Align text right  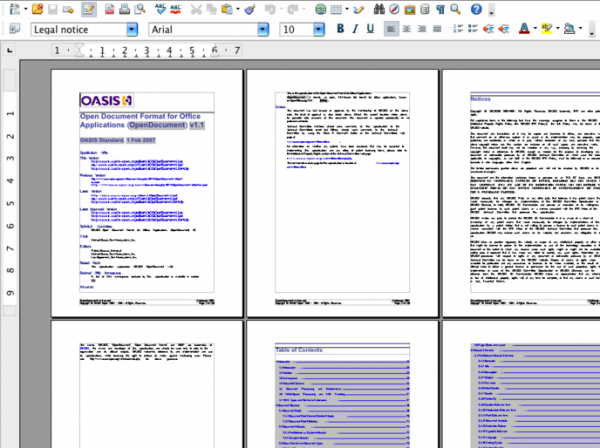422,29
